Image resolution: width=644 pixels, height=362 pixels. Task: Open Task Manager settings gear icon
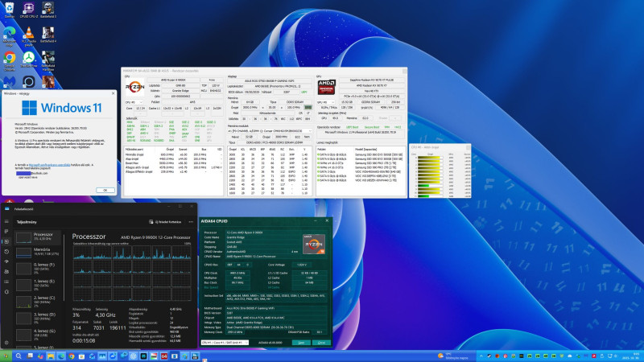click(7, 342)
